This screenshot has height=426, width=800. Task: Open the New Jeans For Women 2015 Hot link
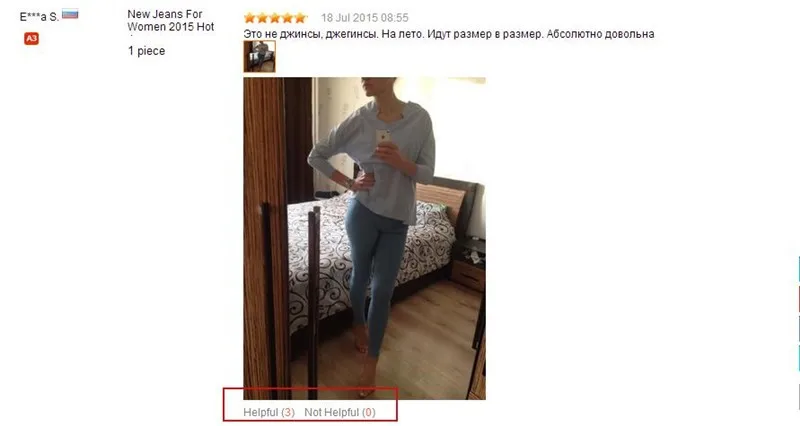(x=170, y=20)
